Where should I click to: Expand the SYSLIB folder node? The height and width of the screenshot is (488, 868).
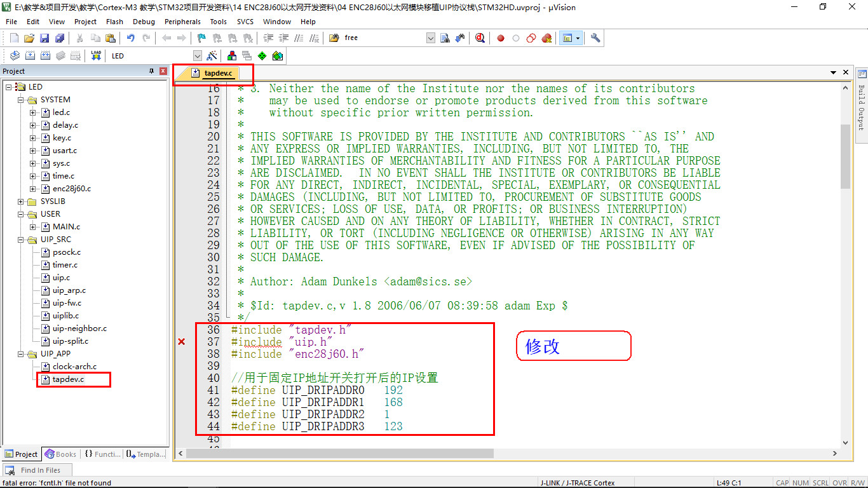(21, 201)
